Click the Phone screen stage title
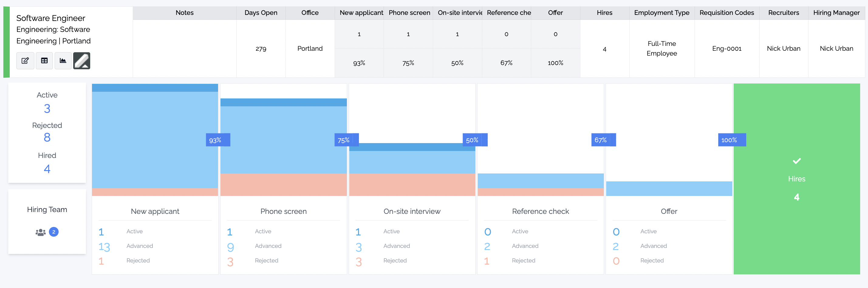This screenshot has width=868, height=288. tap(283, 211)
